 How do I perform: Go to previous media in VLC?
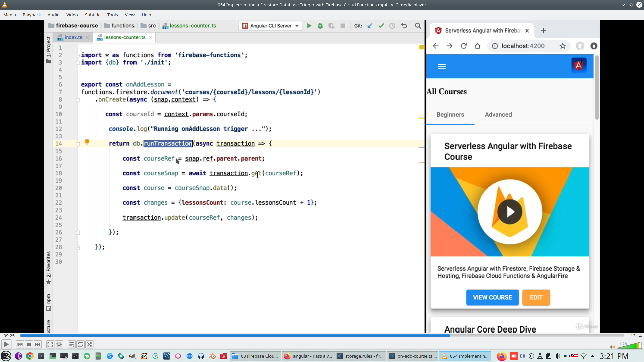tap(20, 344)
